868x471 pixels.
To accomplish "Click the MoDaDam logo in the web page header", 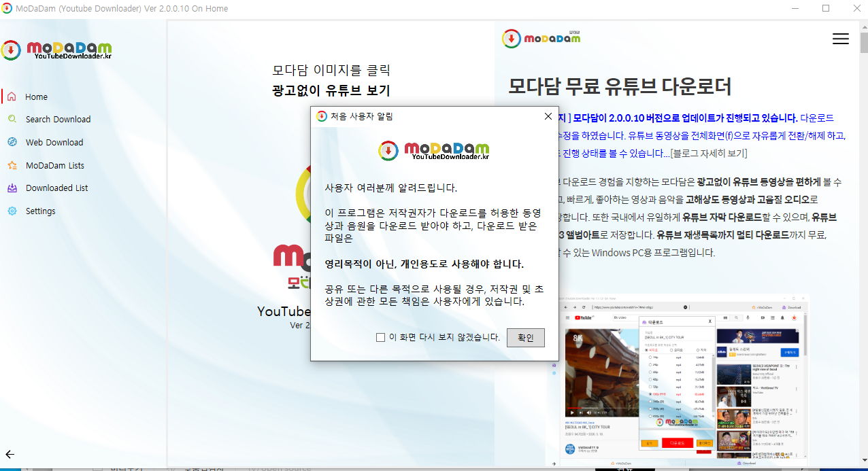I will click(541, 38).
